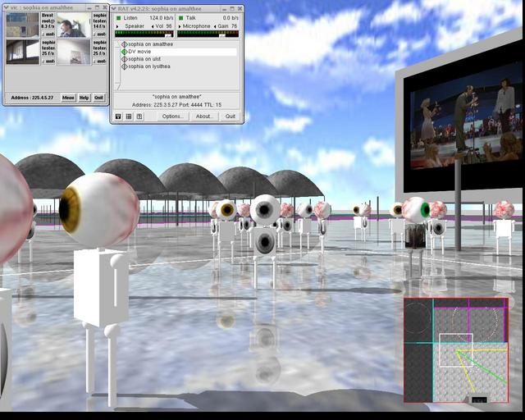Open the RAT About dialog
Screen dimensions: 525x420
click(204, 116)
